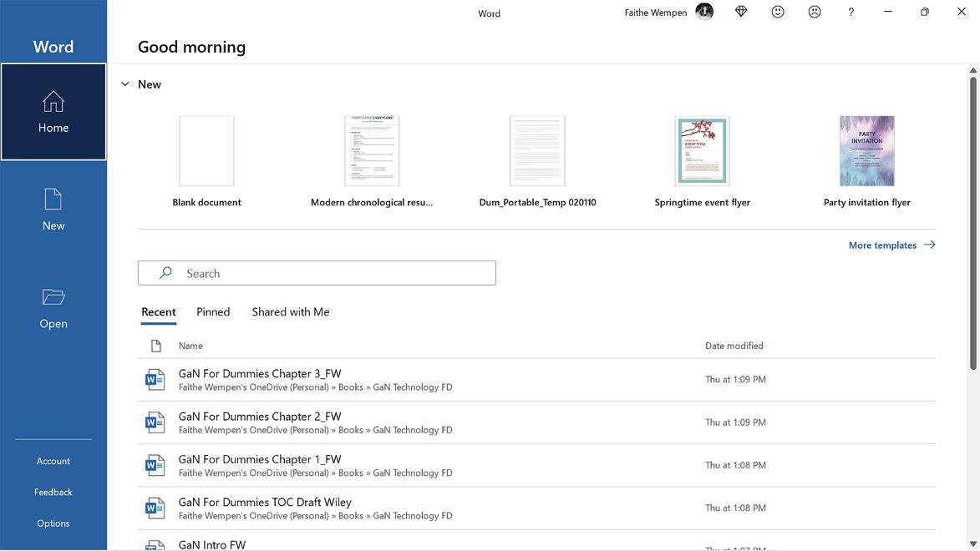Open GaN For Dummies Chapter 2_FW

537,422
